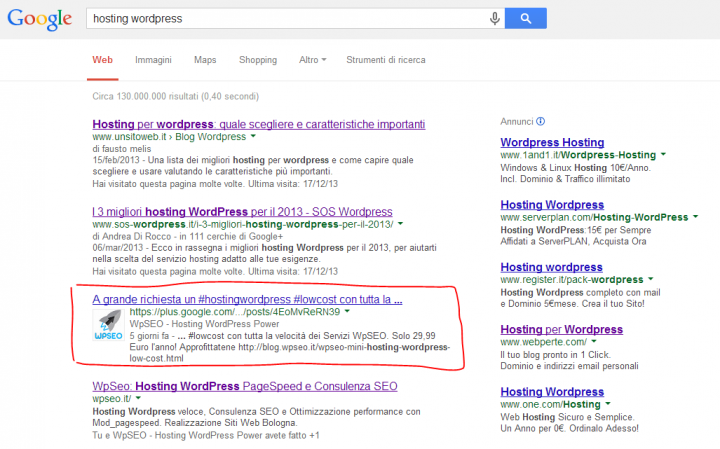720x449 pixels.
Task: Open the Hosting per Wordpress ad
Action: click(x=562, y=330)
